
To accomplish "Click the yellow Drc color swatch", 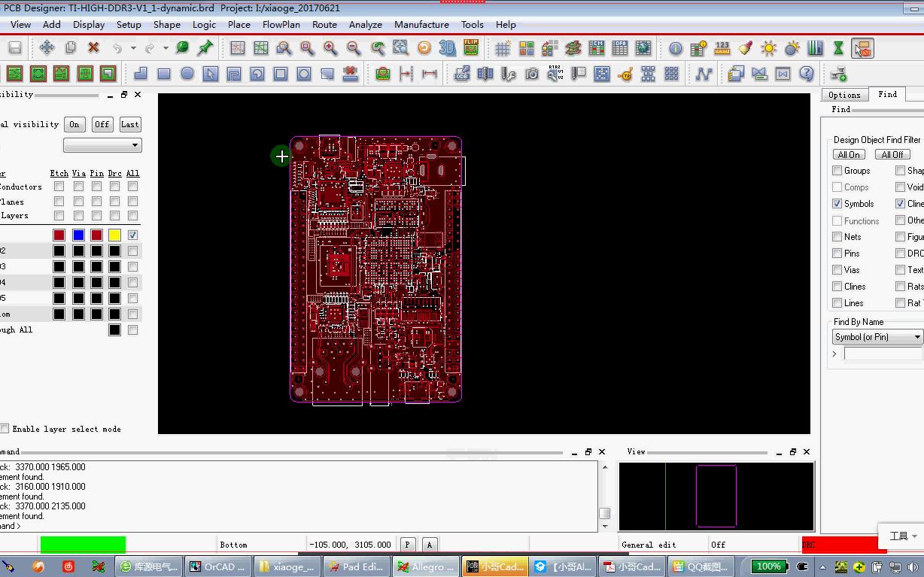I will coord(114,235).
